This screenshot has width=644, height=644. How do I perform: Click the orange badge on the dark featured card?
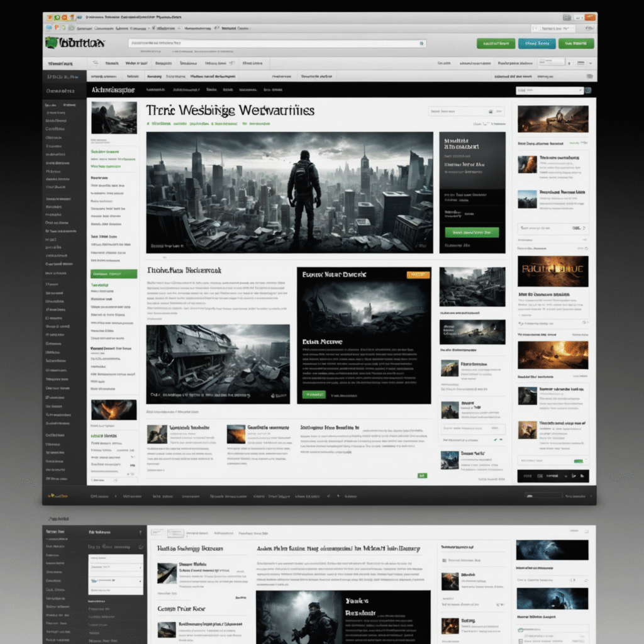click(418, 275)
